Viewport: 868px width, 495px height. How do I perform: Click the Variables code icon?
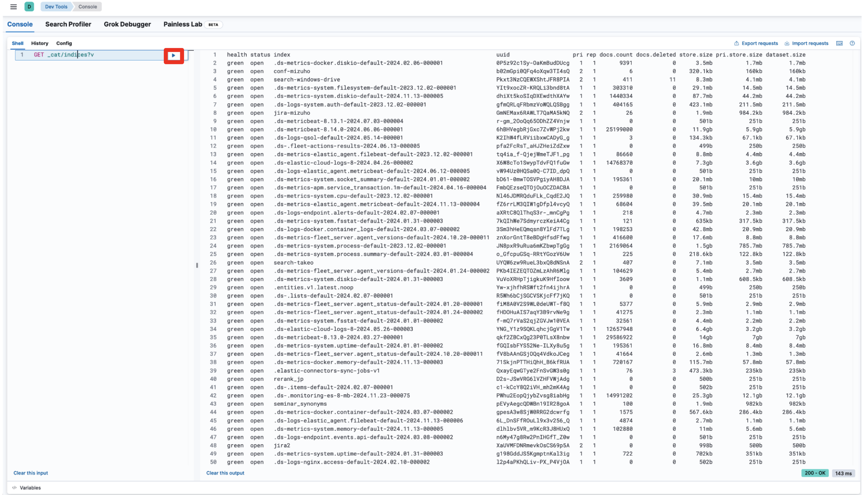click(15, 488)
